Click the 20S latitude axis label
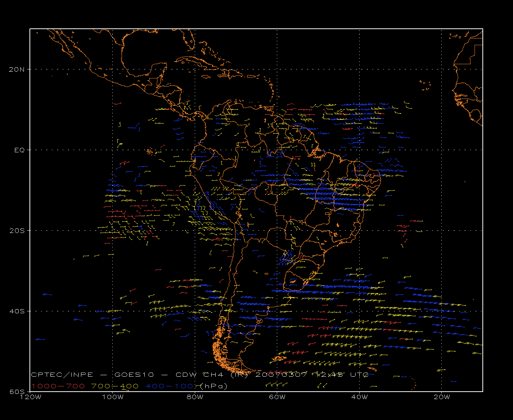This screenshot has height=420, width=513. point(18,231)
